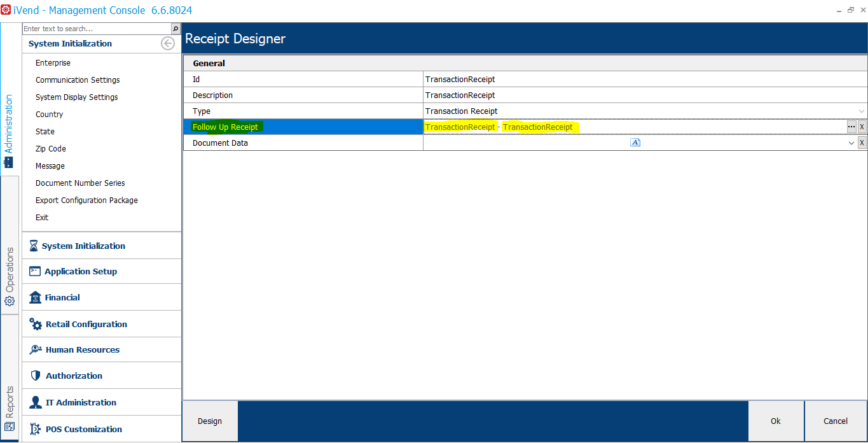The image size is (868, 443).
Task: Click the hourglass icon of System Initialization
Action: pos(34,246)
